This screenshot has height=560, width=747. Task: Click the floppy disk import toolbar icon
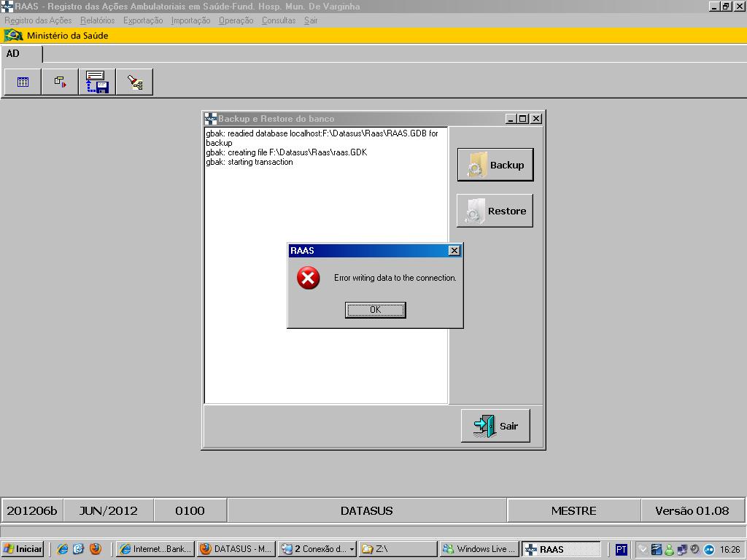tap(97, 82)
